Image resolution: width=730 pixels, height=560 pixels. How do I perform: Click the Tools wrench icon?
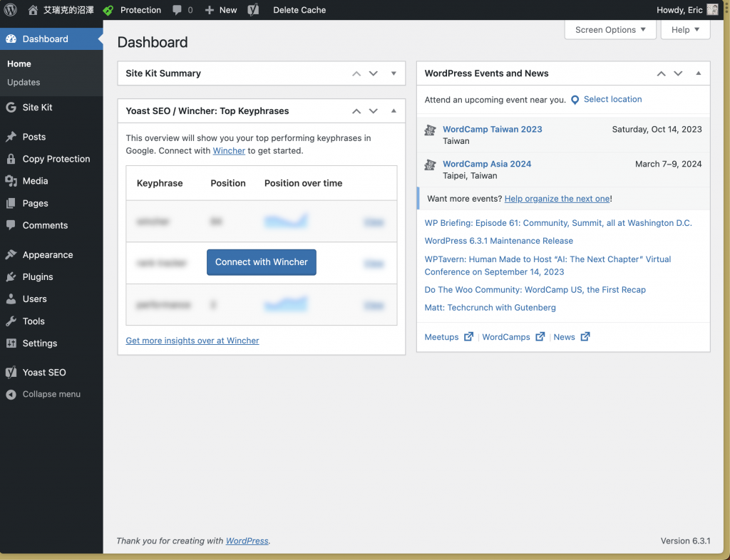(x=11, y=321)
